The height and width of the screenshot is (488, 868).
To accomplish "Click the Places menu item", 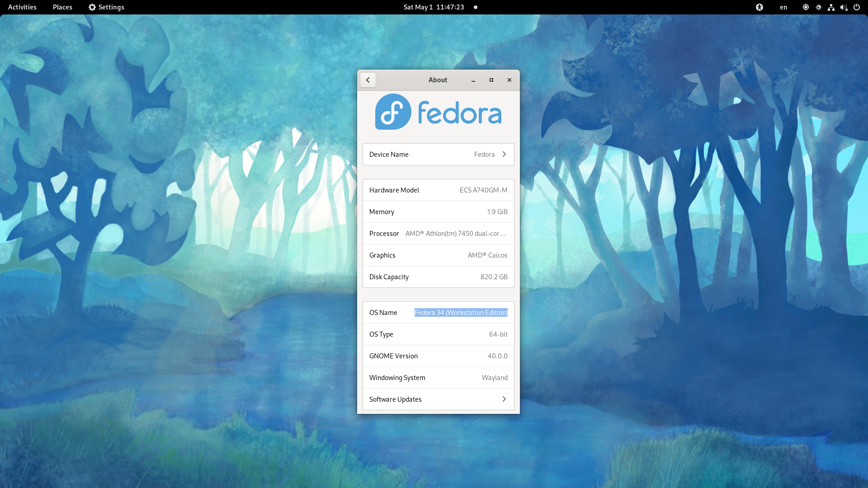I will click(62, 7).
